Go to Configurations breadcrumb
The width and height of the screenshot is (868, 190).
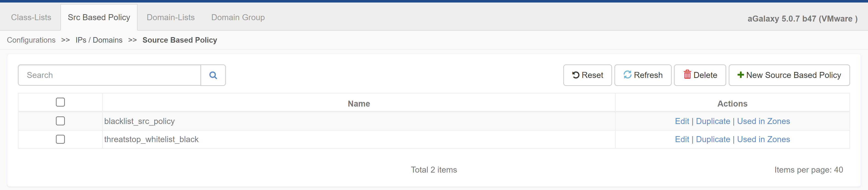pyautogui.click(x=31, y=40)
